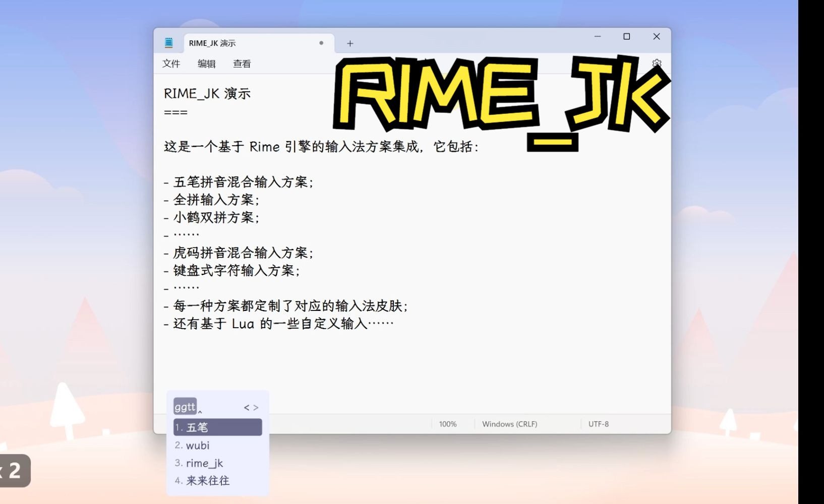Click the Notepad document icon on the tab
824x504 pixels.
169,42
